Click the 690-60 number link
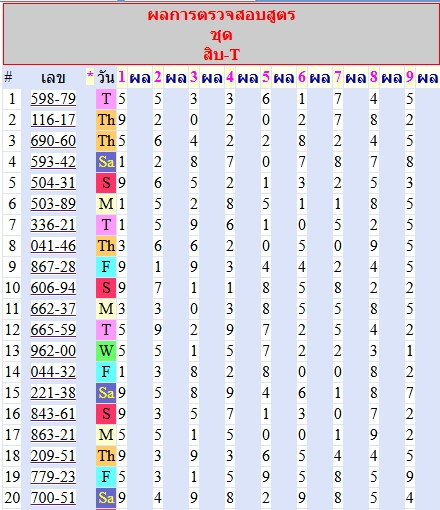This screenshot has height=510, width=440. (x=53, y=141)
